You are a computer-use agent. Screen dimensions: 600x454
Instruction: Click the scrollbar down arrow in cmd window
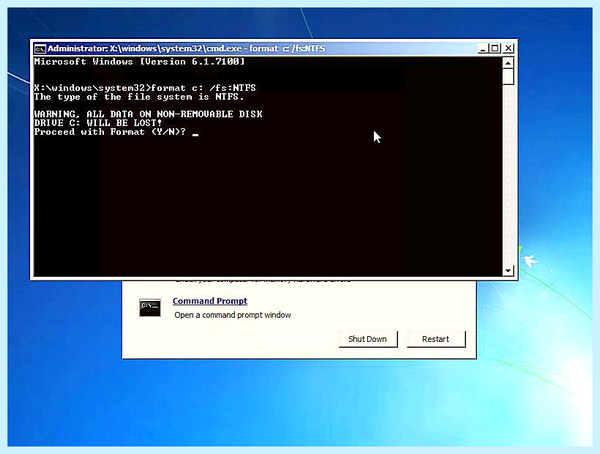click(508, 271)
